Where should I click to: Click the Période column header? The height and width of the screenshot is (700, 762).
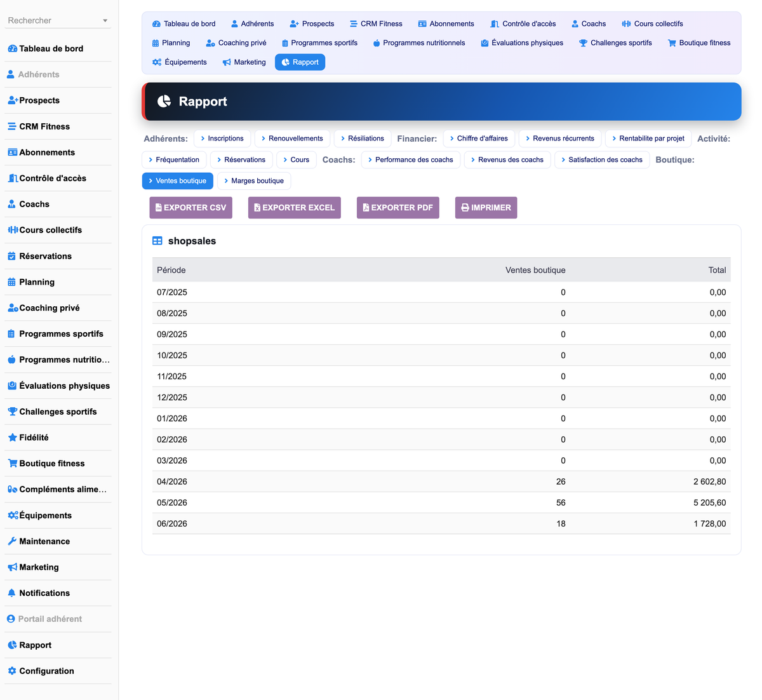[171, 270]
